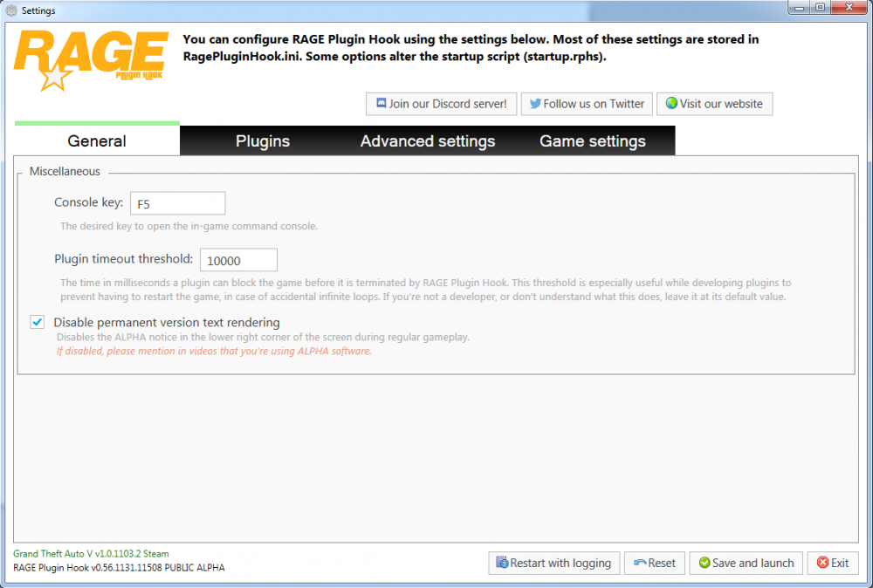Click the Restart with logging icon

click(x=502, y=563)
